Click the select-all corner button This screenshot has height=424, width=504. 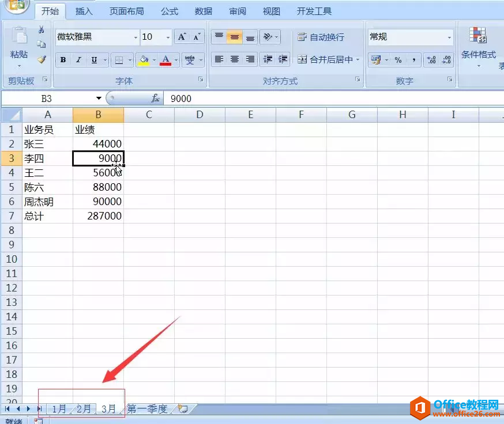tap(12, 115)
